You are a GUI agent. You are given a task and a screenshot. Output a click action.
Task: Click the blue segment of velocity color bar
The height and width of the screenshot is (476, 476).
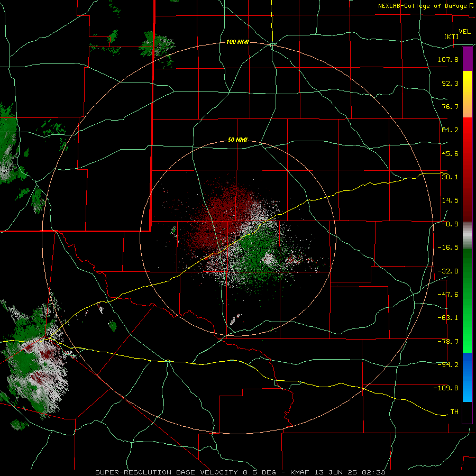click(467, 377)
